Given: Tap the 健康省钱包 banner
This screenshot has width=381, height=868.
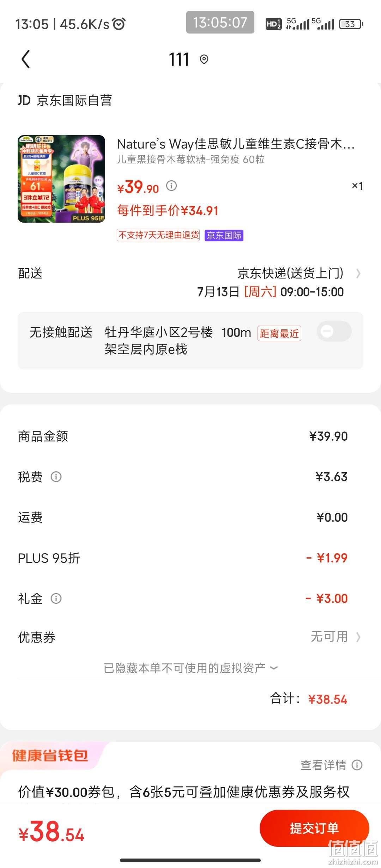Looking at the screenshot, I should coord(50,755).
